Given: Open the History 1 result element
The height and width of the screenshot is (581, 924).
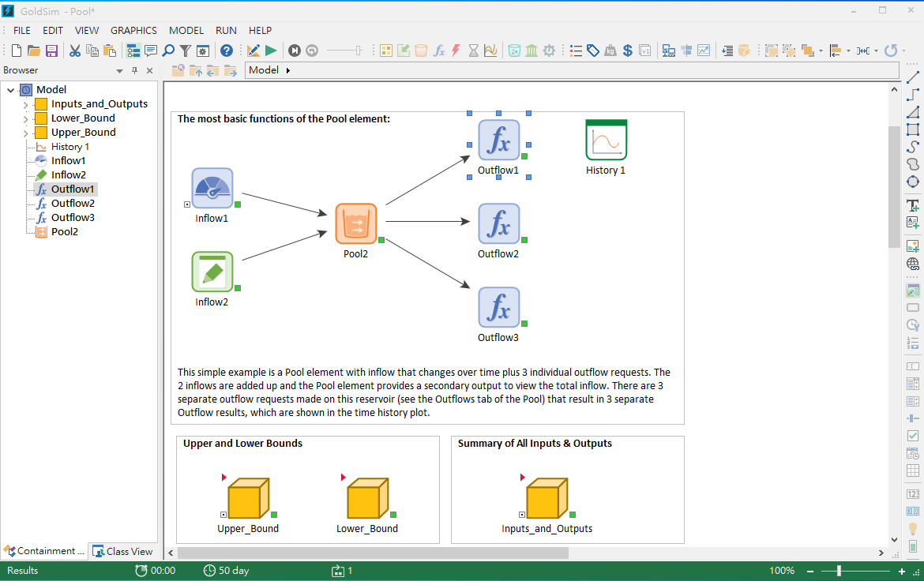Looking at the screenshot, I should click(x=606, y=141).
